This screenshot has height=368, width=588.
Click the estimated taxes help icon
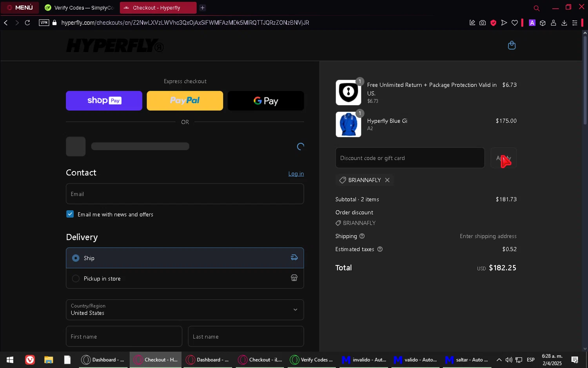tap(380, 249)
